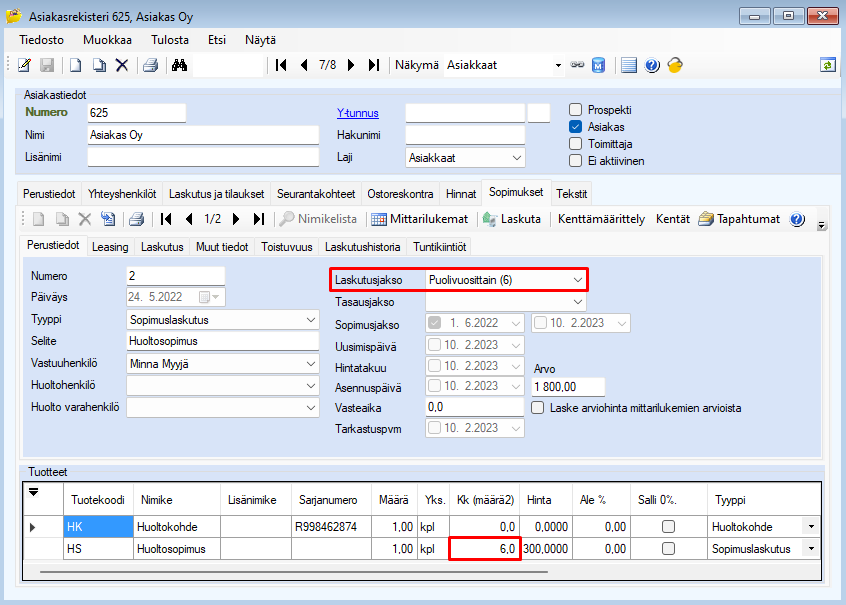
Task: Click the Laskuta button
Action: coord(511,219)
